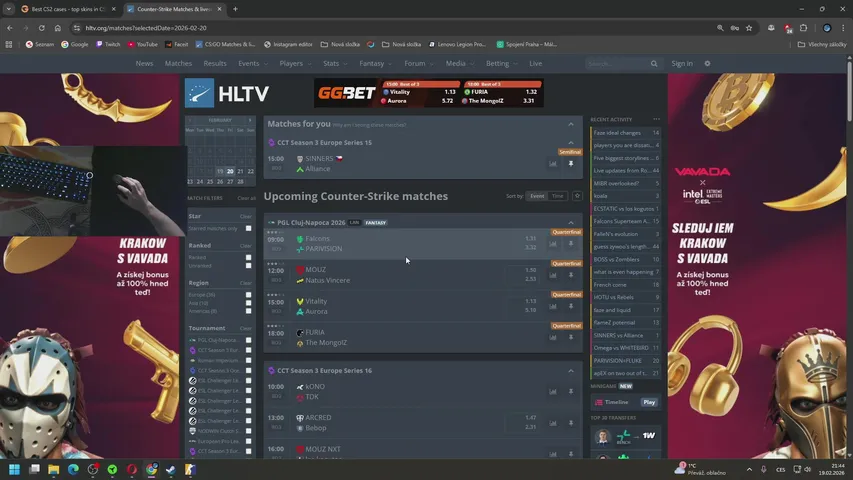Click the Sign in link
The height and width of the screenshot is (480, 853).
pyautogui.click(x=682, y=64)
